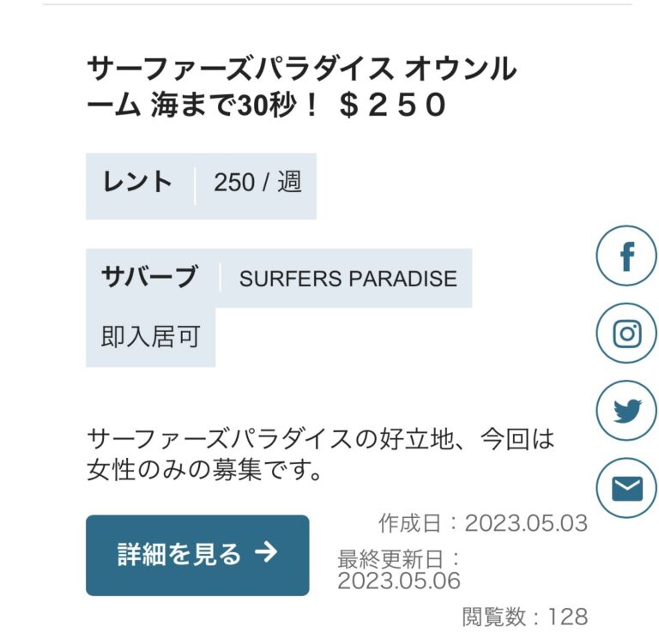Click the SURFERS PARADISE suburb value
The width and height of the screenshot is (659, 644).
[348, 279]
